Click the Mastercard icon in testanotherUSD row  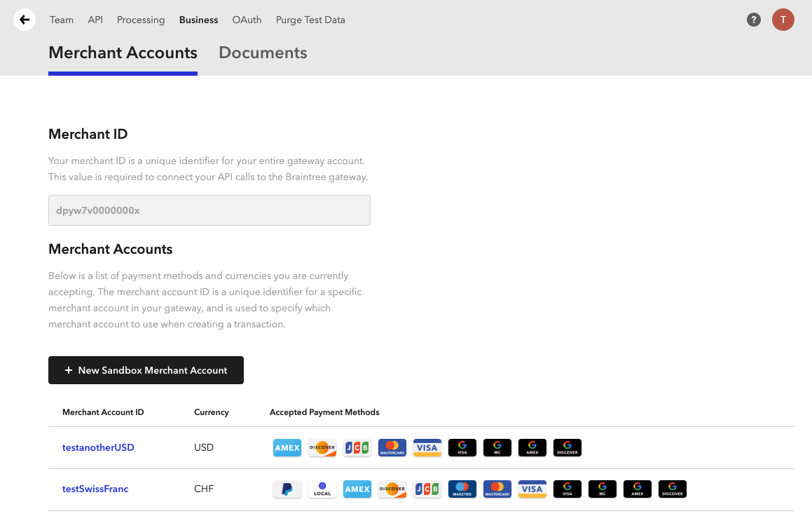click(x=392, y=447)
